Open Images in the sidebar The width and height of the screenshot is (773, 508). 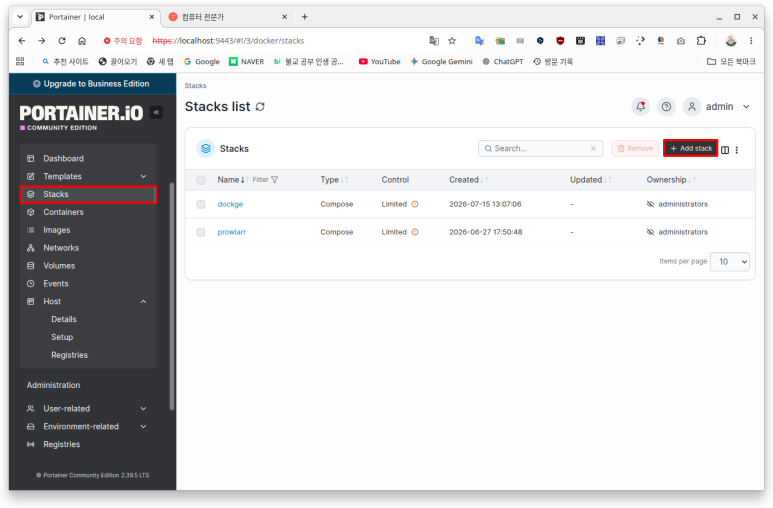[x=88, y=230]
